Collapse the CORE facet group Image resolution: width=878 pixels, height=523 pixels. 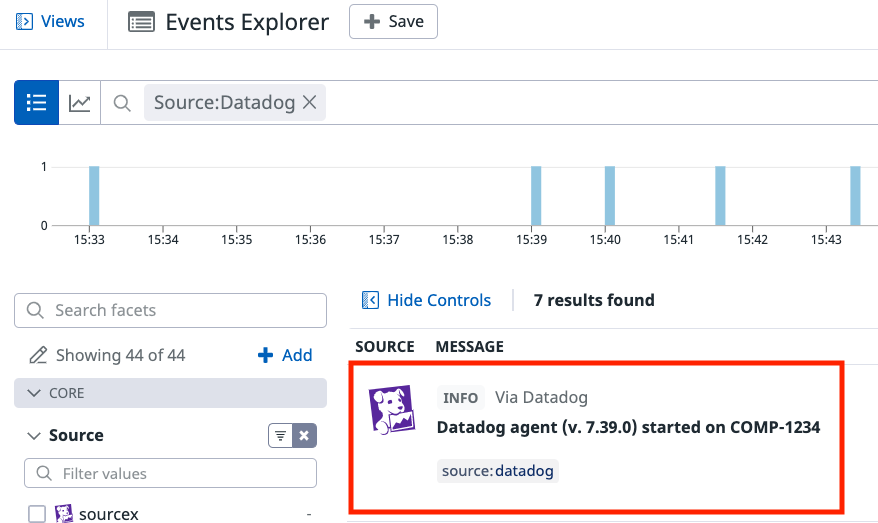pos(34,393)
